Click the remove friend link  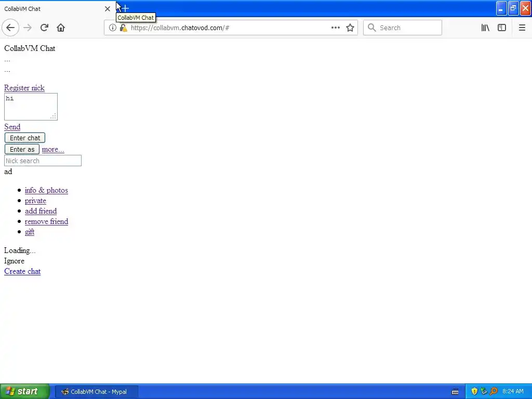[x=46, y=221]
